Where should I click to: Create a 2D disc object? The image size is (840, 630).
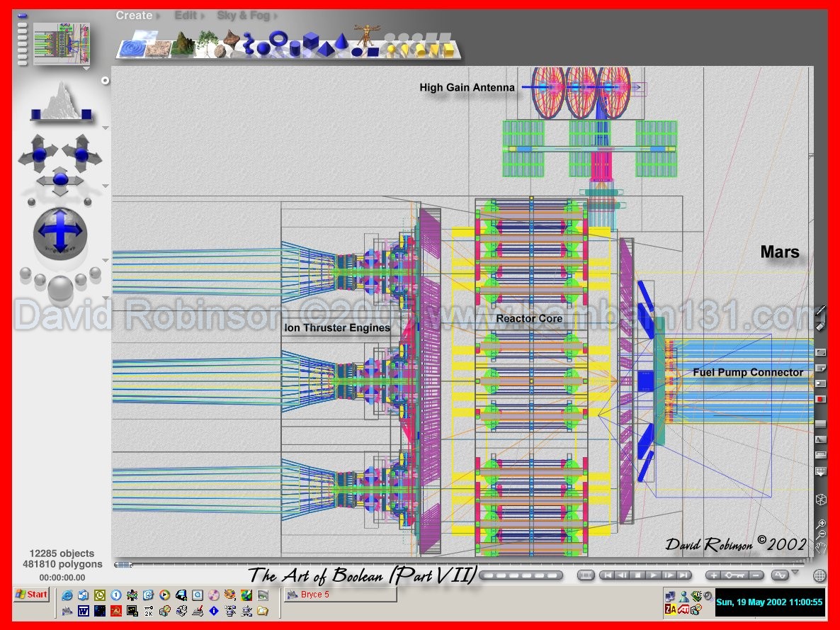(356, 52)
